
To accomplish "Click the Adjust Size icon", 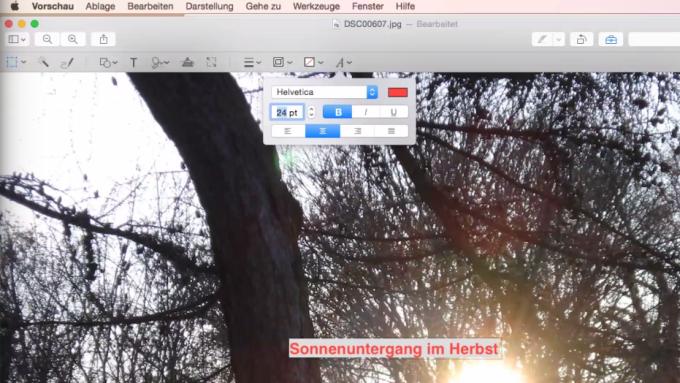I will tap(211, 62).
